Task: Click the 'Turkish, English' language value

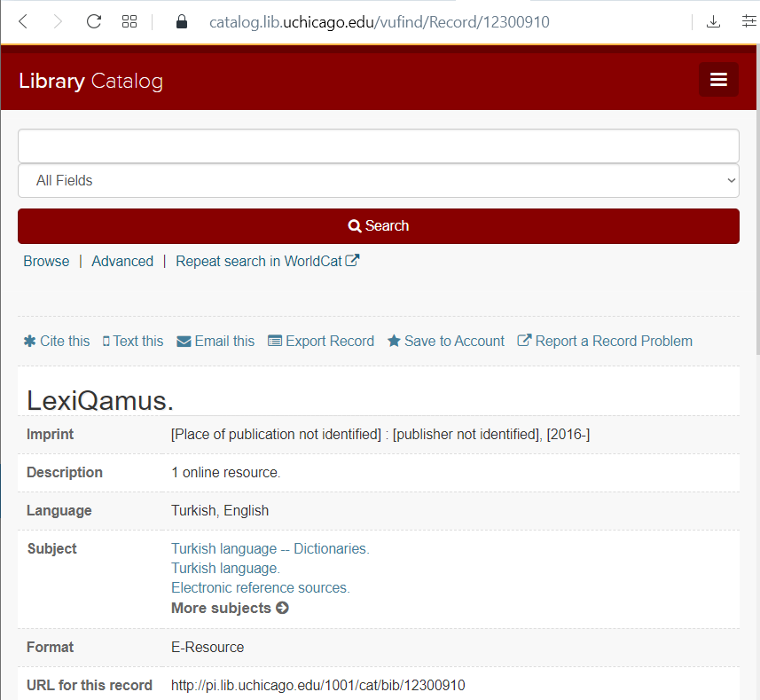Action: [x=220, y=510]
